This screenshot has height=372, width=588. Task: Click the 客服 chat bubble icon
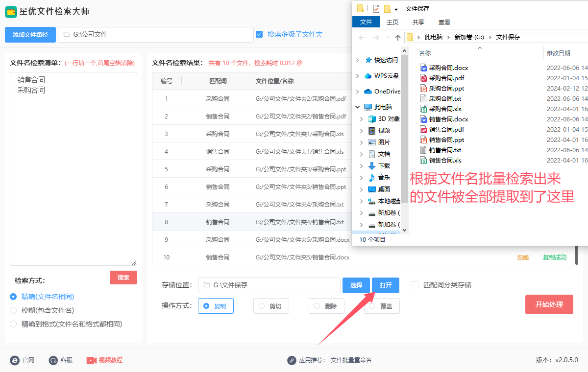(x=53, y=360)
